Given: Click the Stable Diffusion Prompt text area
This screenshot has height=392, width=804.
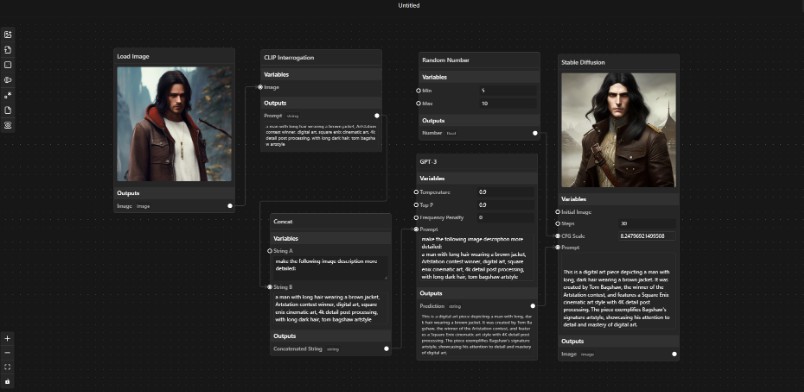Looking at the screenshot, I should tap(618, 291).
